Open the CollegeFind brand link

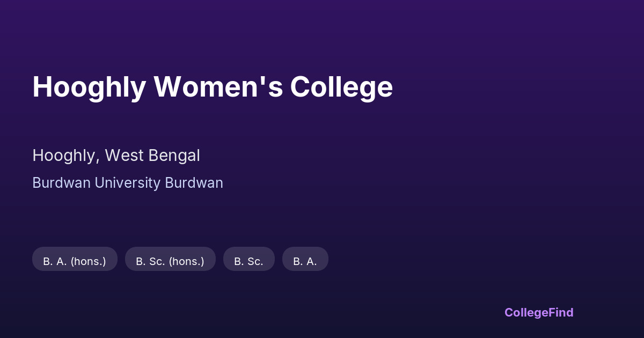click(538, 312)
